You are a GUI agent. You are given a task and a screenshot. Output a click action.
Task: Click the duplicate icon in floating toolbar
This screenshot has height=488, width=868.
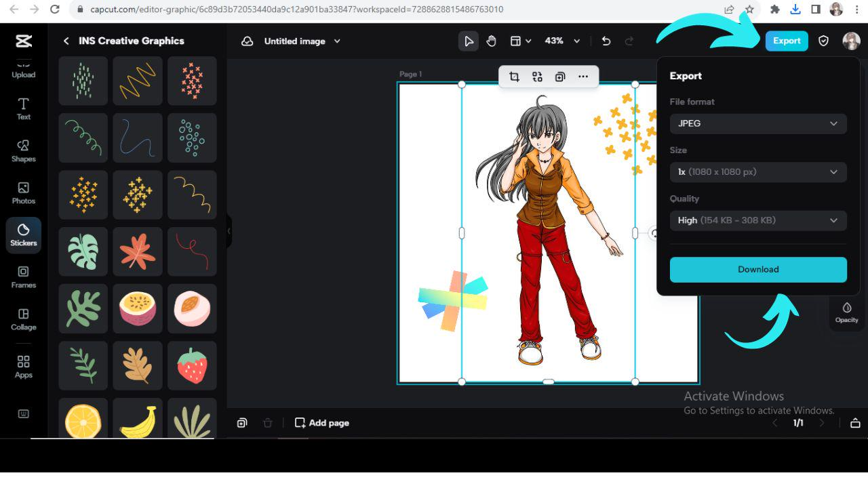click(560, 77)
